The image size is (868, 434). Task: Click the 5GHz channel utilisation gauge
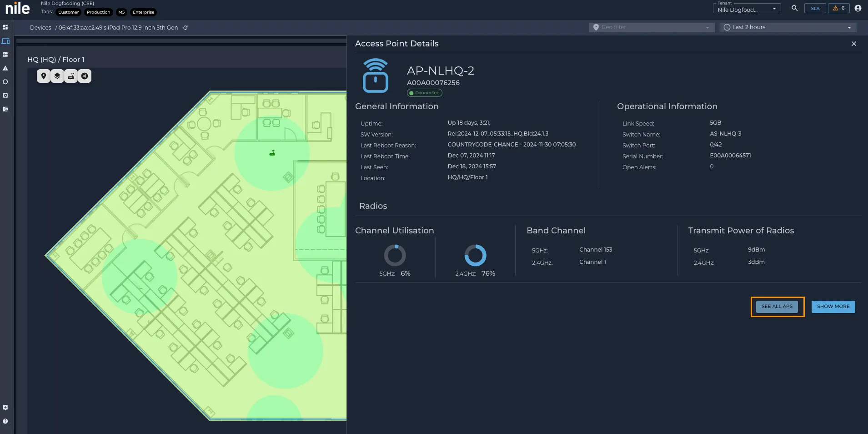point(395,255)
